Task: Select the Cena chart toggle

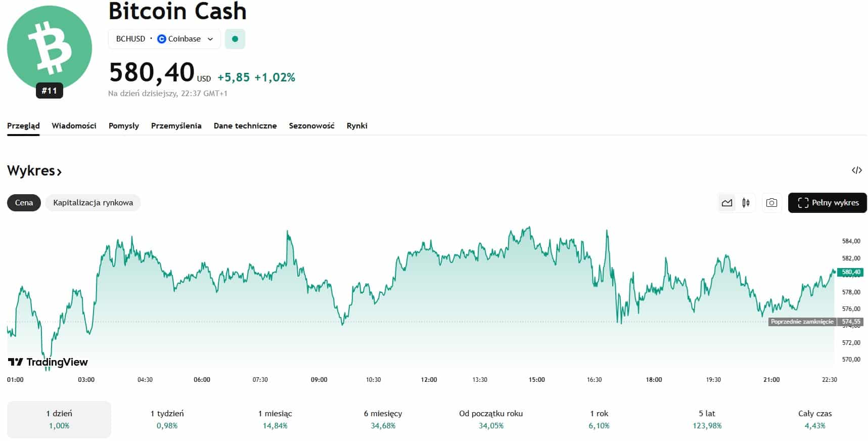Action: [24, 203]
